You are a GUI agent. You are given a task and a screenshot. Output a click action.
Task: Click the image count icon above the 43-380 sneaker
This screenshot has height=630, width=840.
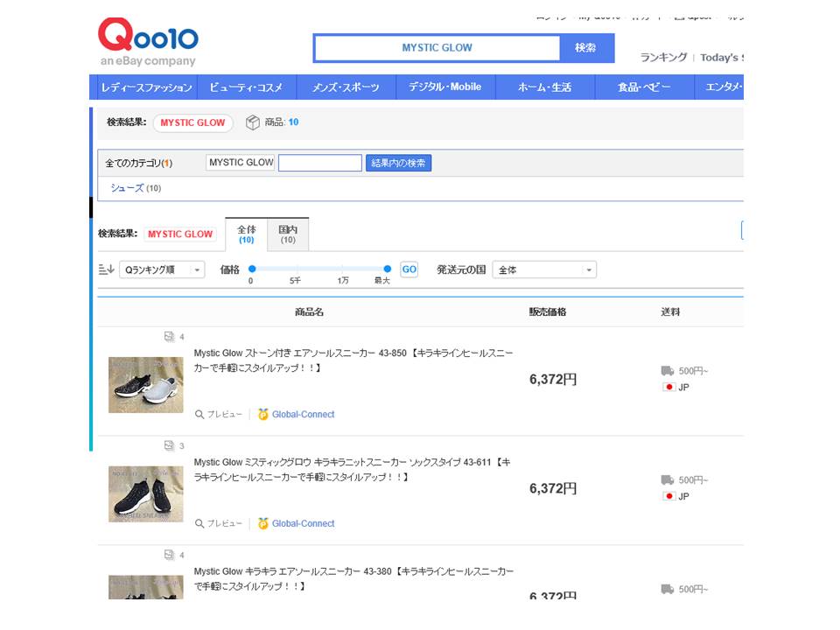point(169,555)
